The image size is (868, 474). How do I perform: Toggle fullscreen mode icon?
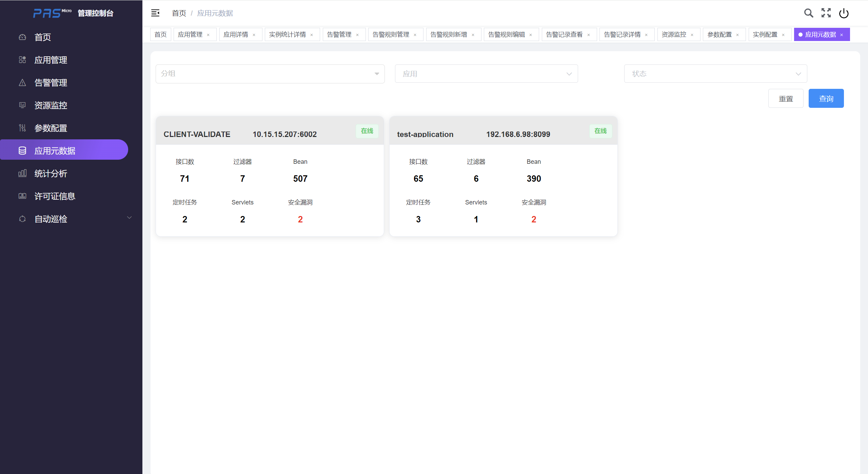[x=826, y=13]
